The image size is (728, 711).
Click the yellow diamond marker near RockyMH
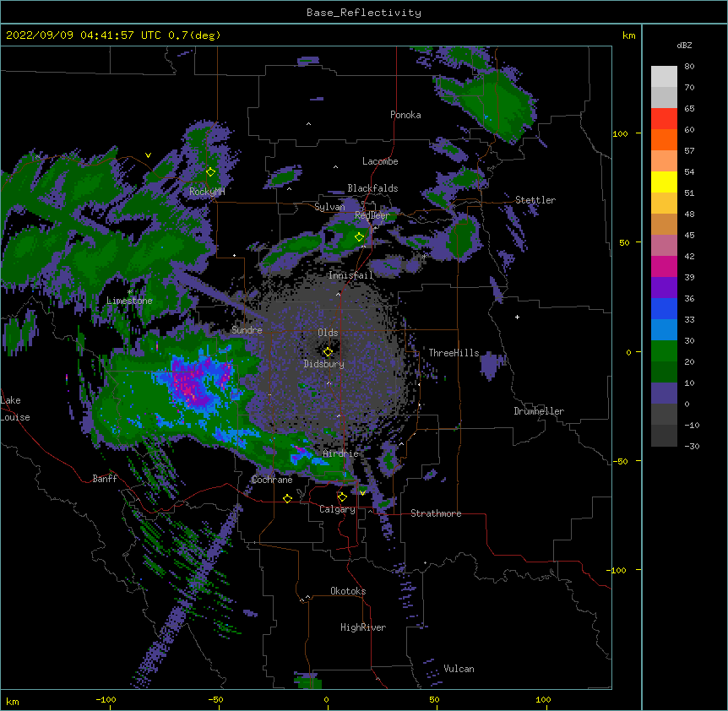click(211, 172)
